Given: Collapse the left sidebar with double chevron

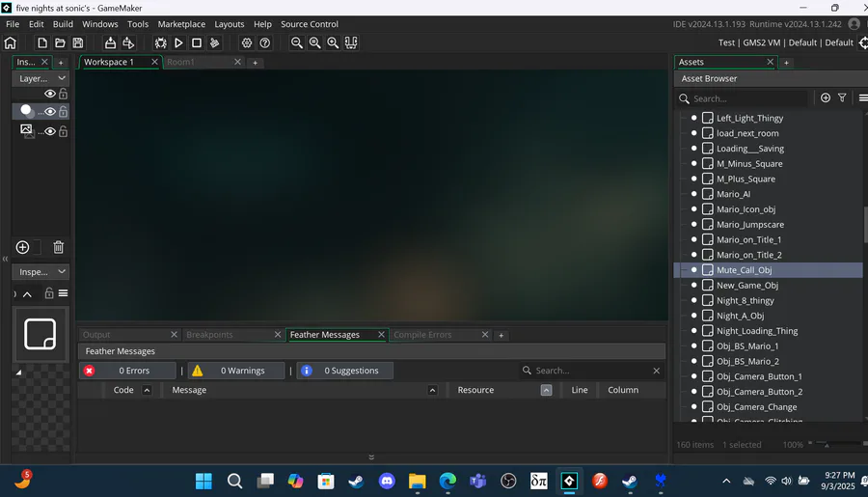Looking at the screenshot, I should (x=5, y=259).
